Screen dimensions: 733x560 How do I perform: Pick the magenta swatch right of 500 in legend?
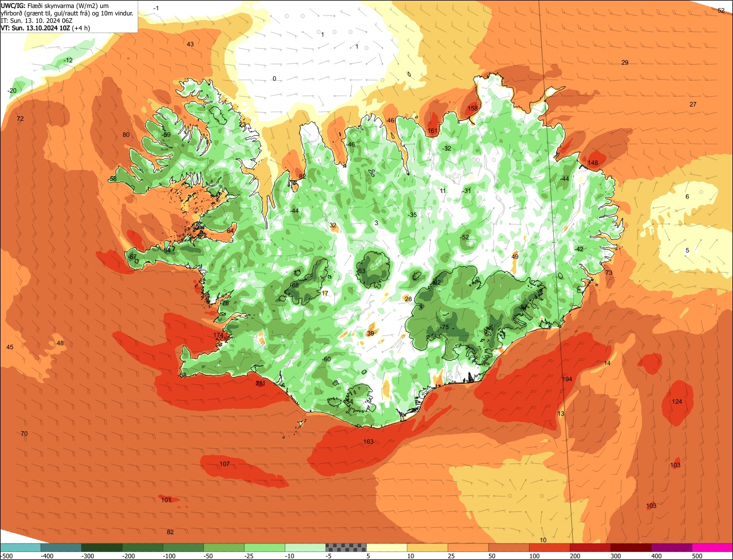[712, 547]
